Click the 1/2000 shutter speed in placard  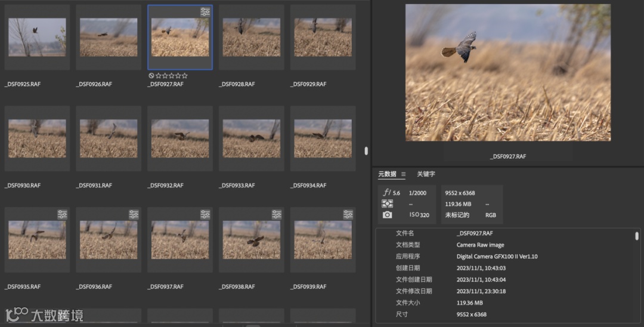tap(417, 193)
